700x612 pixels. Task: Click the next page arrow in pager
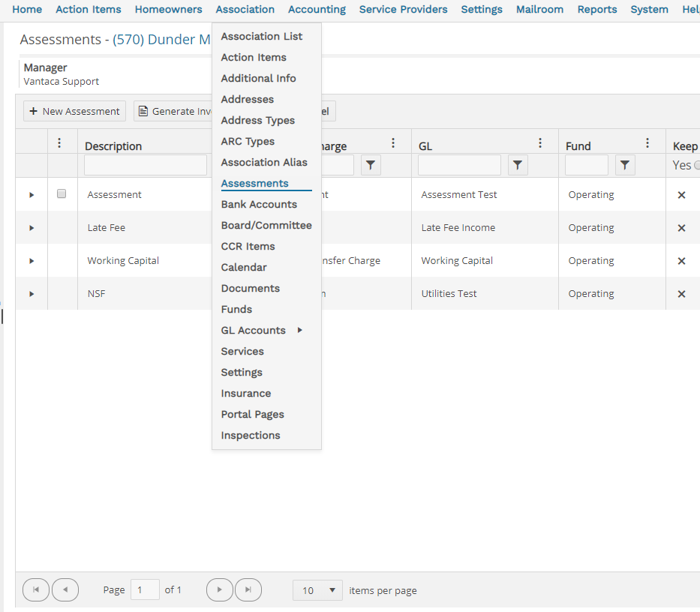pyautogui.click(x=219, y=590)
